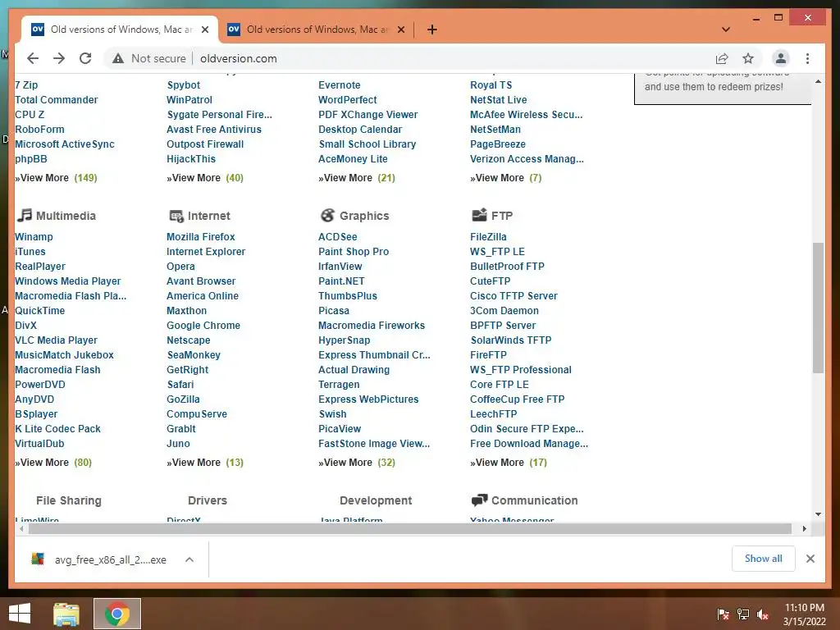Click the Communication category heading

click(x=535, y=500)
